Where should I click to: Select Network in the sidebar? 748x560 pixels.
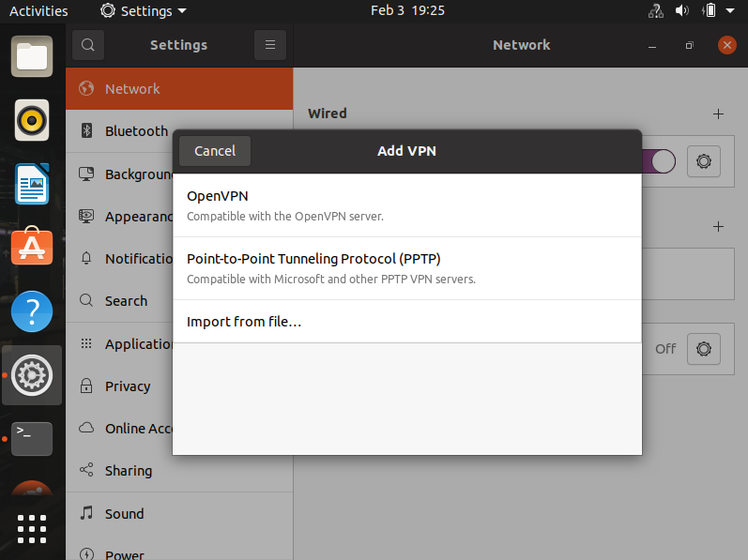point(179,89)
